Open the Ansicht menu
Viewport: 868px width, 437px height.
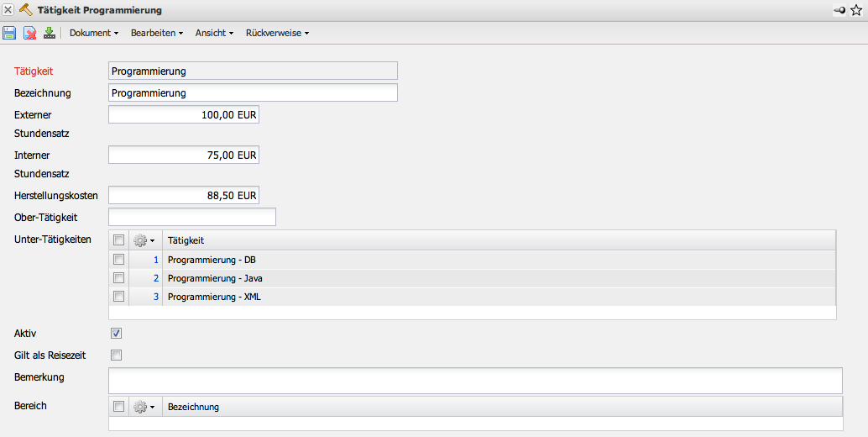[x=214, y=33]
